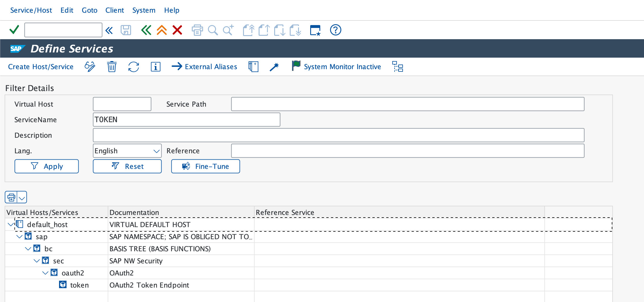This screenshot has width=644, height=302.
Task: Click the ServiceName field containing TOKEN
Action: [187, 119]
